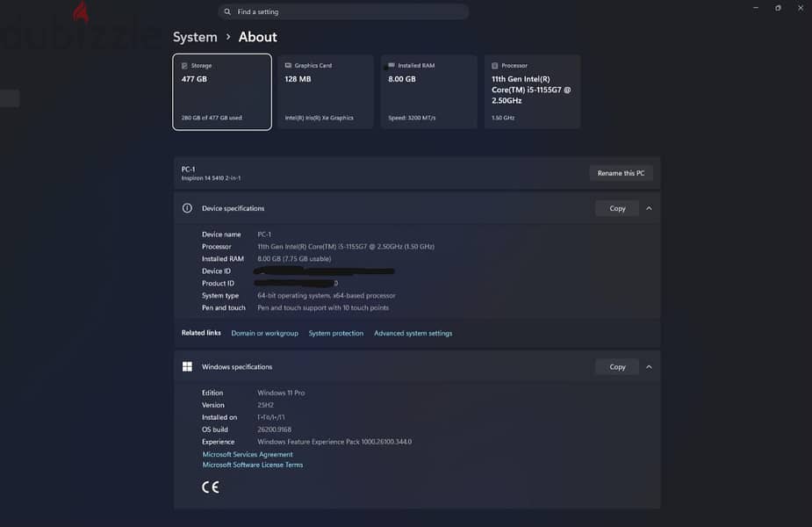812x527 pixels.
Task: Click the breadcrumb chevron separator
Action: point(228,37)
